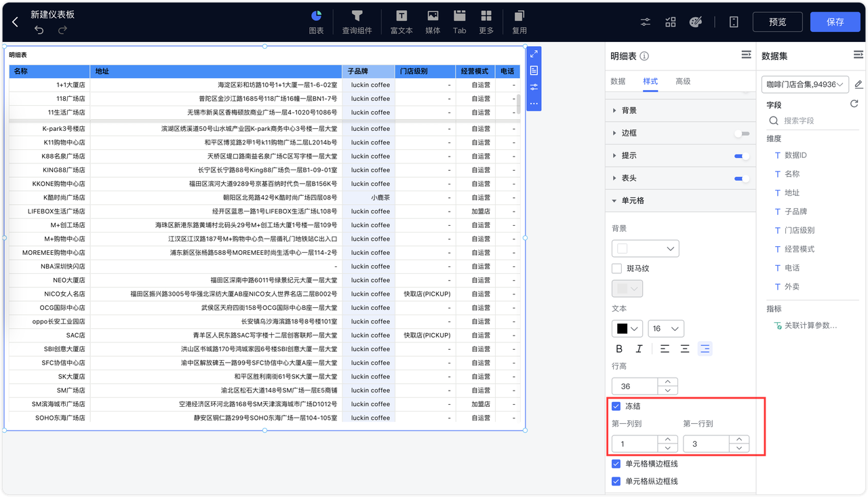The image size is (868, 497).
Task: Click the 地址 column header in table
Action: [216, 71]
